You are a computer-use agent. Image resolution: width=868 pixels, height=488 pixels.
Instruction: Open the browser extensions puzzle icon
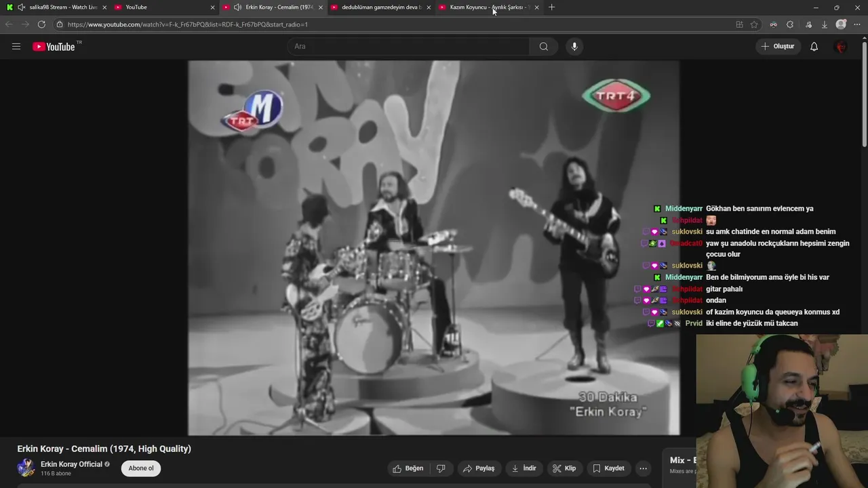pyautogui.click(x=790, y=24)
